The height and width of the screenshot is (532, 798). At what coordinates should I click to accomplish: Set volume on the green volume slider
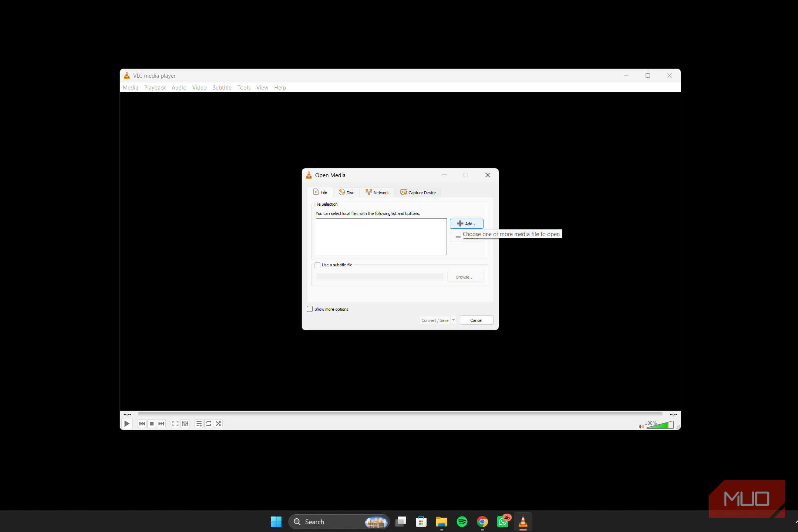660,425
